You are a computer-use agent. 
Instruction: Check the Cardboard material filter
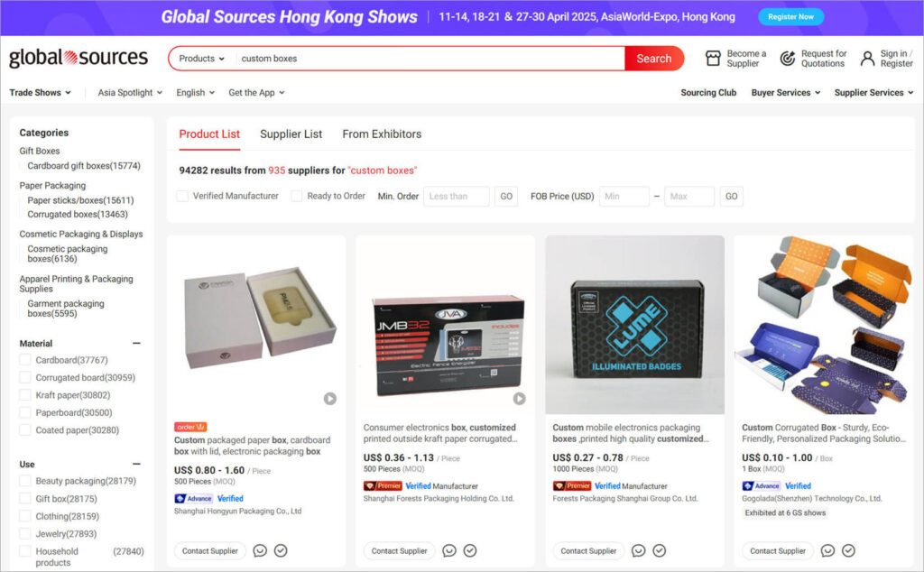click(25, 360)
